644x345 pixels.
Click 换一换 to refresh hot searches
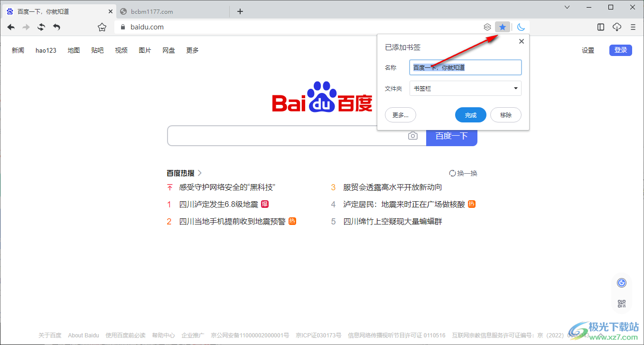(463, 173)
